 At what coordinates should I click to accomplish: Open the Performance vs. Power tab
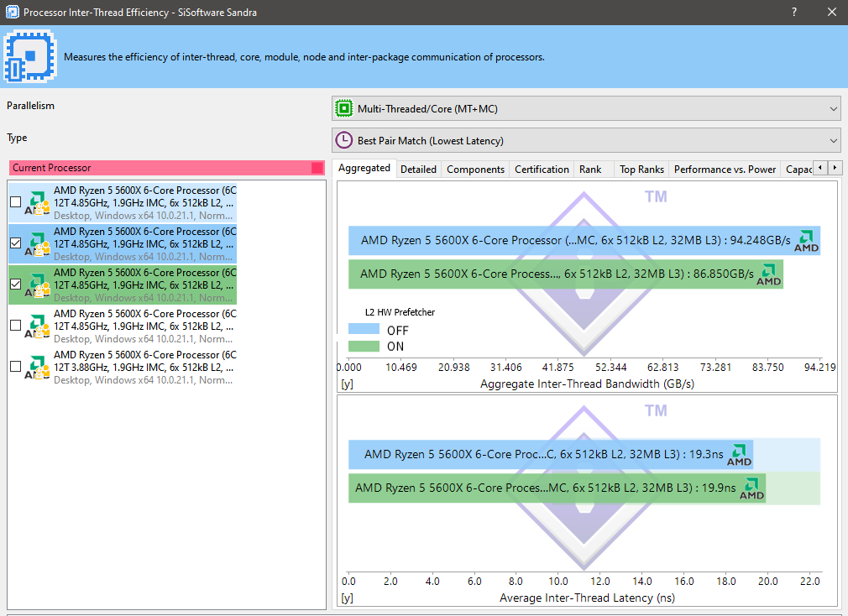(725, 170)
